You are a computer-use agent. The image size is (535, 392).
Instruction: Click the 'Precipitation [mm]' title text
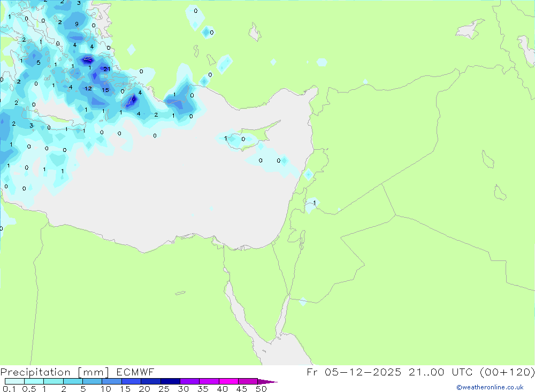55,372
